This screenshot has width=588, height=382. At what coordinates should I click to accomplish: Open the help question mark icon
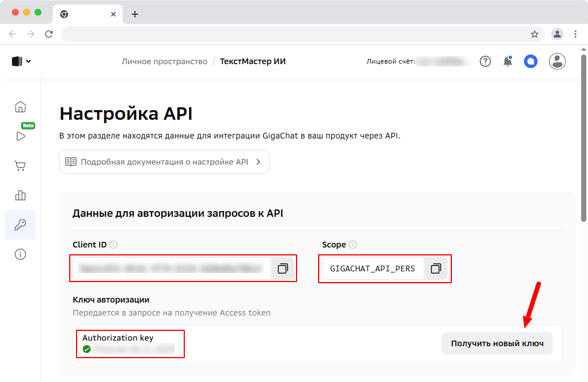click(x=485, y=61)
